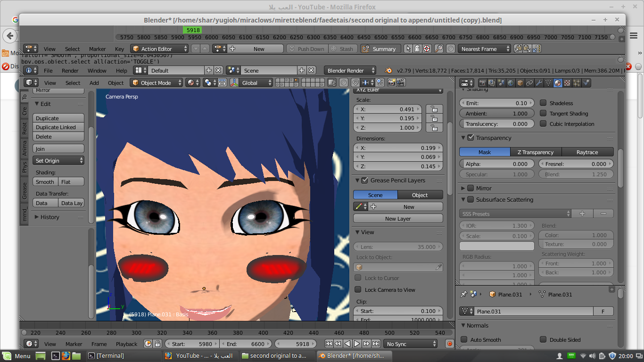Click the record keyframe red dot button
Image resolution: width=644 pixels, height=362 pixels.
(449, 344)
